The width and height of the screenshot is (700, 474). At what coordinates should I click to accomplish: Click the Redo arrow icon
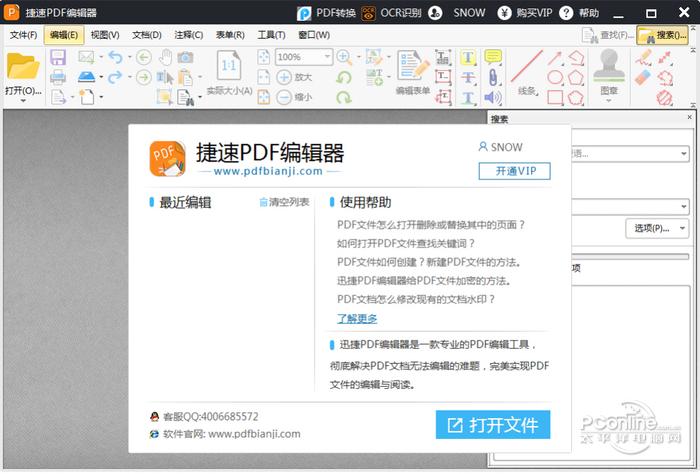115,77
